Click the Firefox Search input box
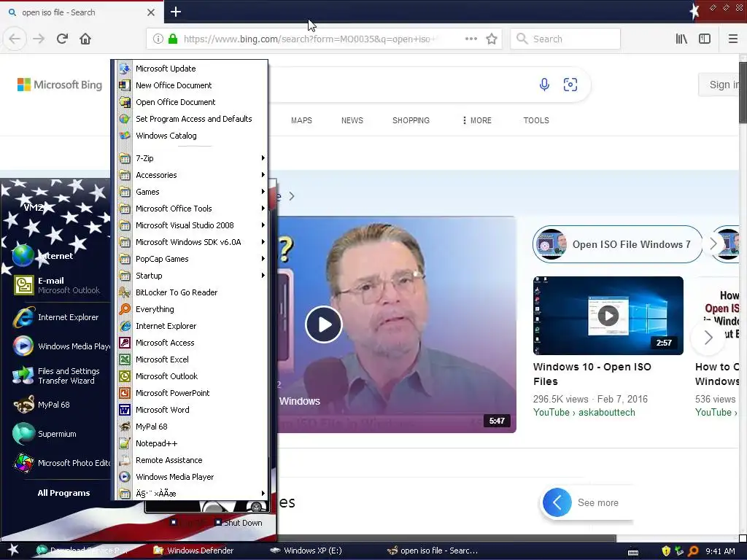747x560 pixels. coord(565,39)
